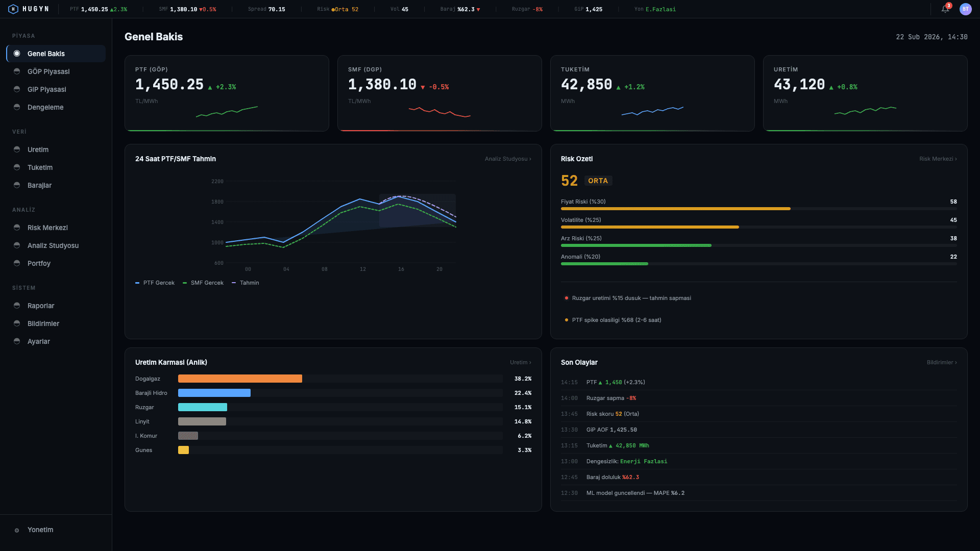The width and height of the screenshot is (980, 551).
Task: Open the PTF (GÖP) price card
Action: click(227, 93)
